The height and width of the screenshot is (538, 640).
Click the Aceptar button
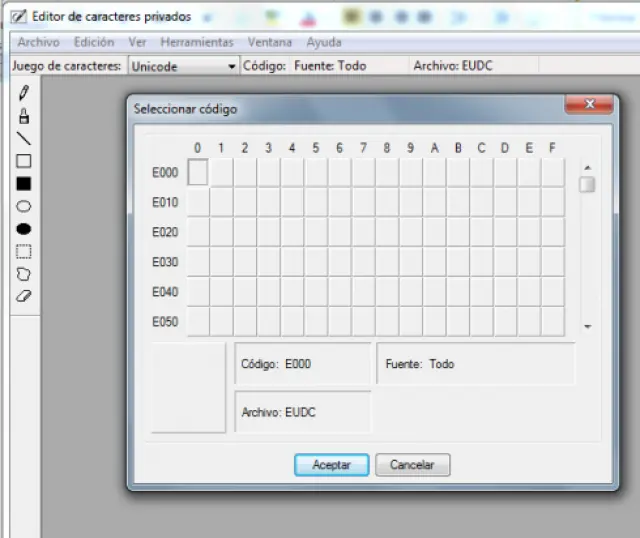pos(331,465)
